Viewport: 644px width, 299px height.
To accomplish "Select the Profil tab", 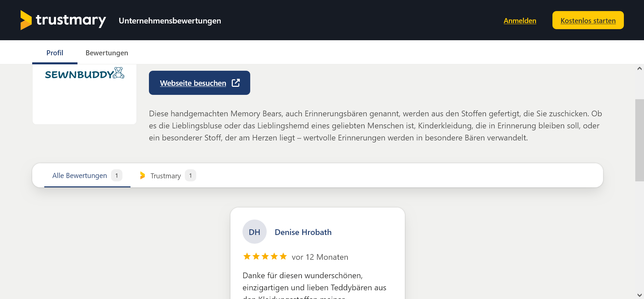I will 55,53.
